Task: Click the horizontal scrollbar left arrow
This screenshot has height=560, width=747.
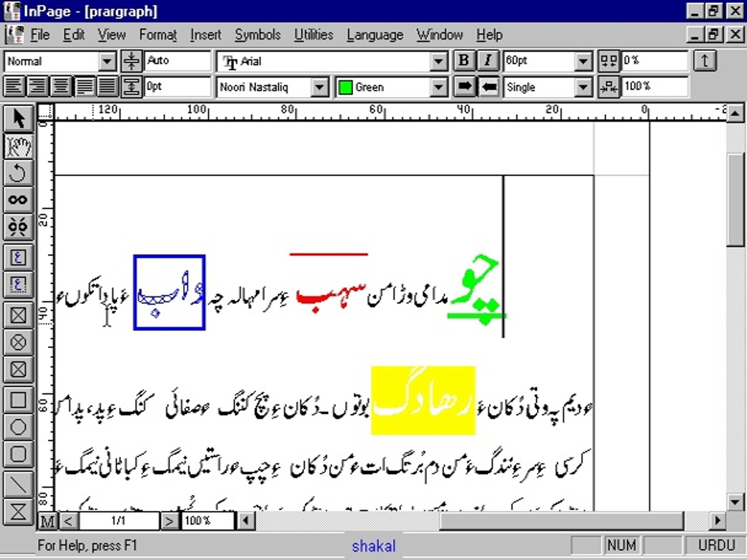Action: click(247, 521)
